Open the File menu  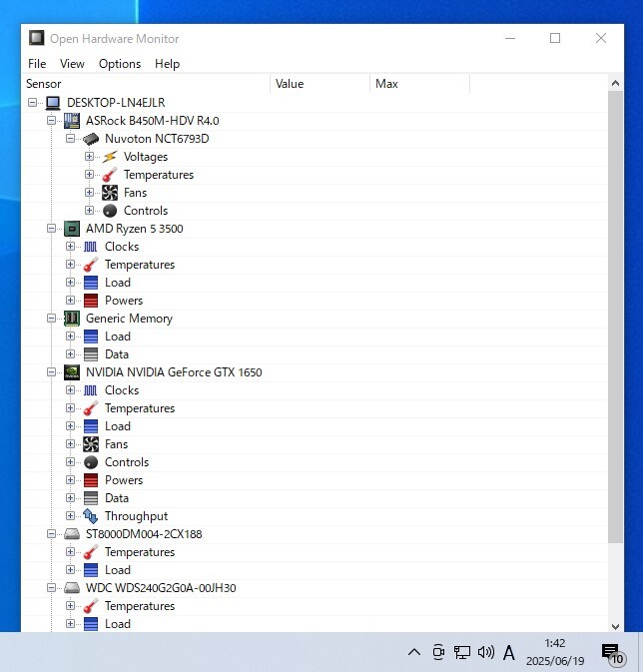37,64
